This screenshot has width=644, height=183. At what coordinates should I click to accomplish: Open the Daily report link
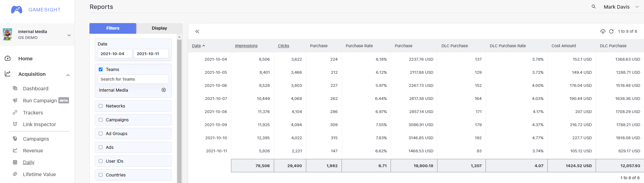(x=29, y=162)
